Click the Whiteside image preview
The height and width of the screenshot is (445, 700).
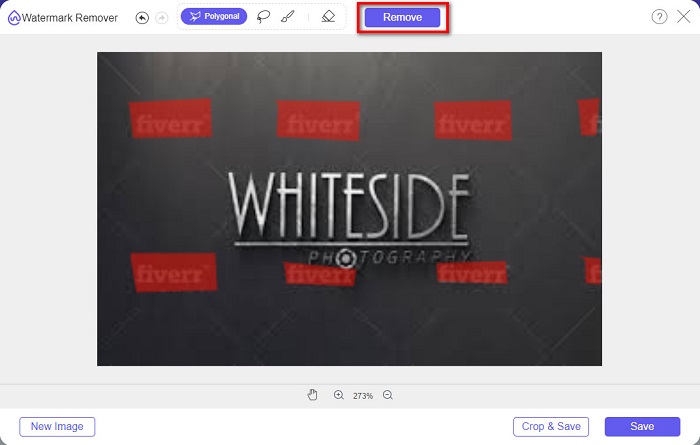349,209
